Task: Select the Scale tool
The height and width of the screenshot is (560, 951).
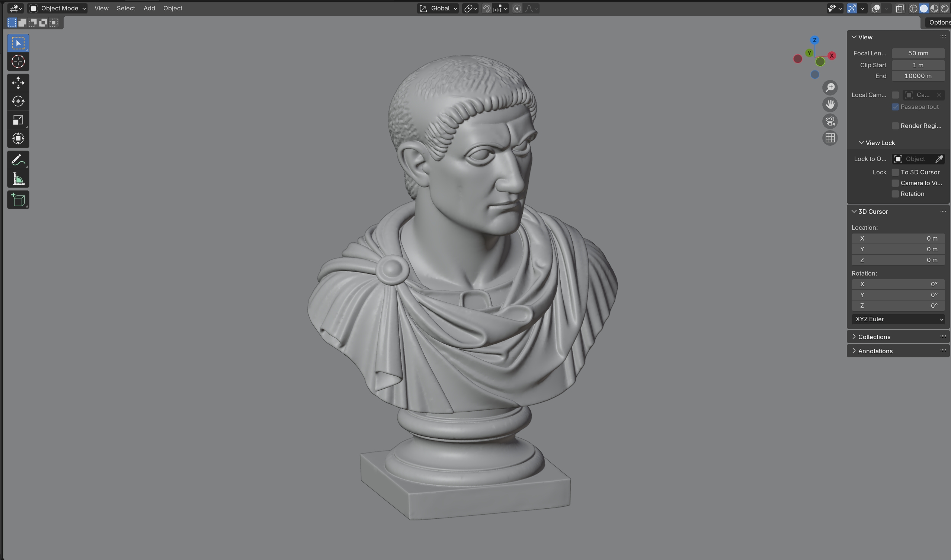Action: (x=18, y=120)
